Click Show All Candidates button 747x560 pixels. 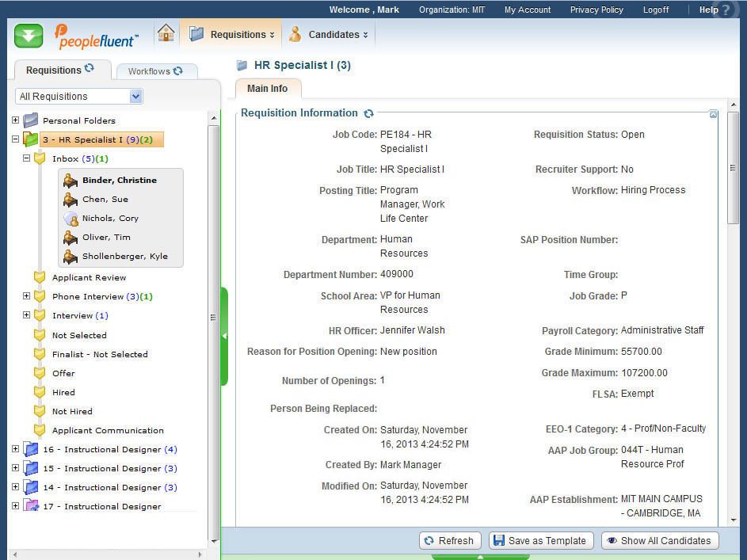(659, 540)
